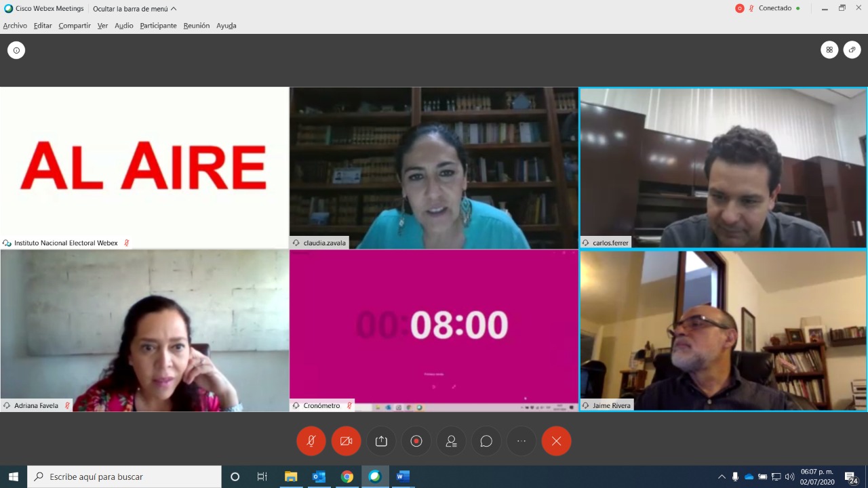Unmute the microphone in the call controls

pos(311,441)
